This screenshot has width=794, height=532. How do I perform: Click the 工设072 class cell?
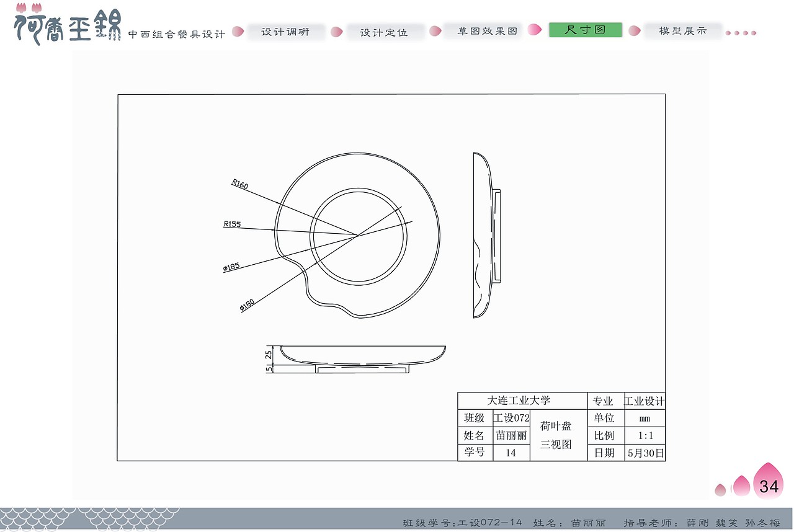point(512,418)
